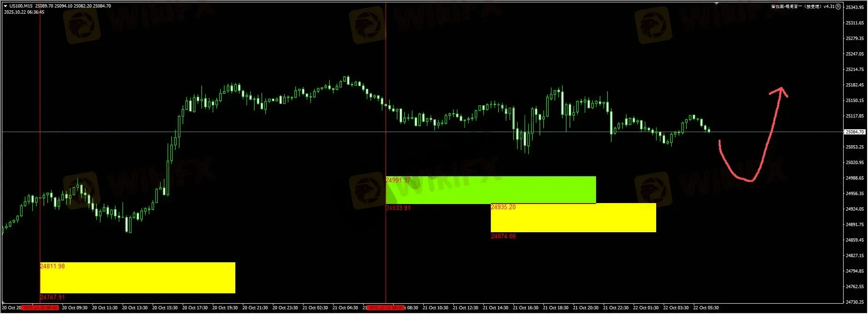Click the 24874.66 red price label
The width and height of the screenshot is (868, 314).
pyautogui.click(x=504, y=236)
